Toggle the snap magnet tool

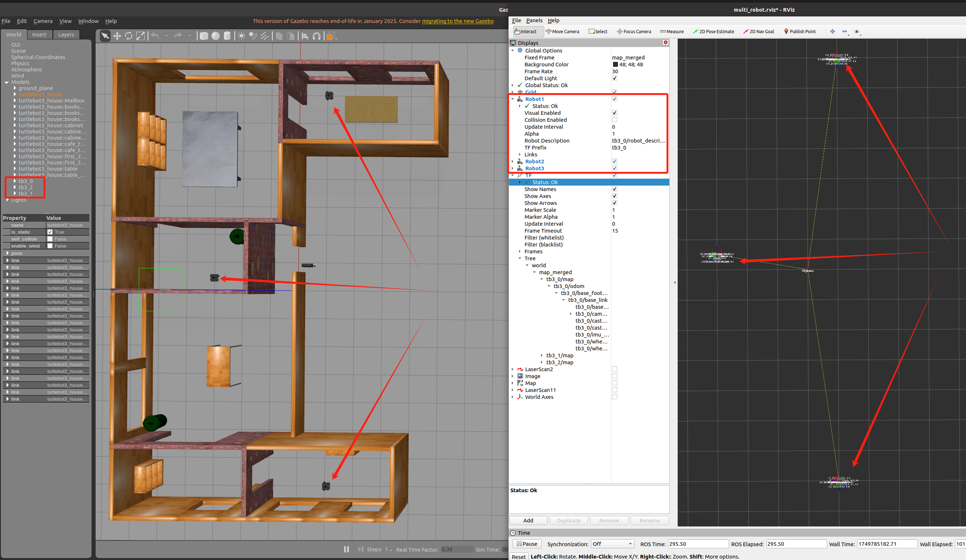pos(317,36)
